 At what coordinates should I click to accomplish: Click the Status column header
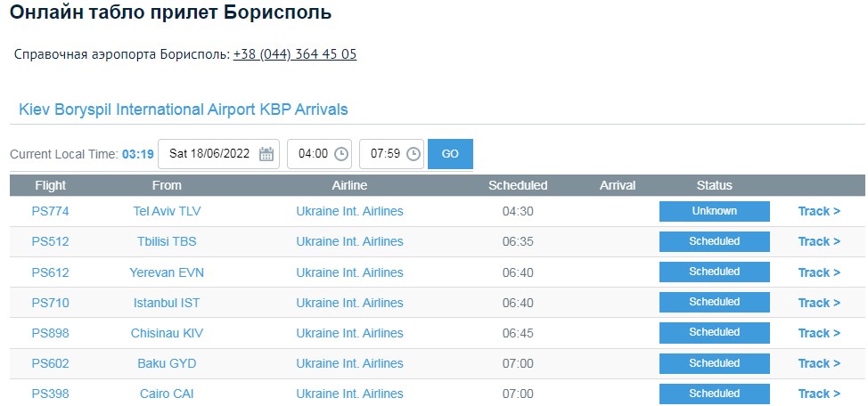714,185
